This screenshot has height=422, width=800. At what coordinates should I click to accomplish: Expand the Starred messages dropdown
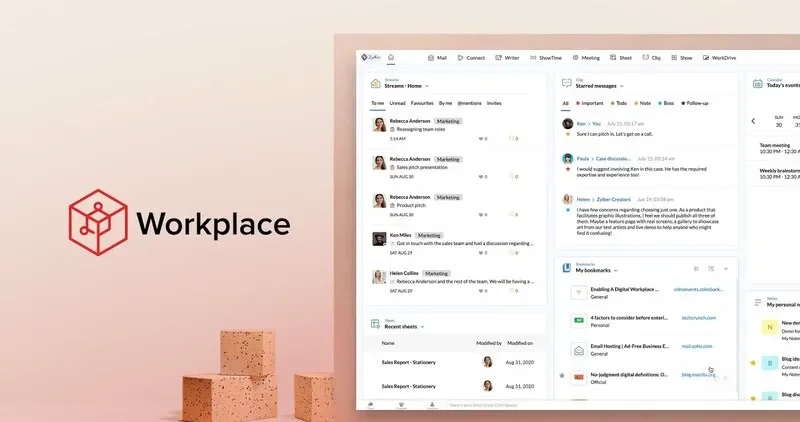click(621, 86)
